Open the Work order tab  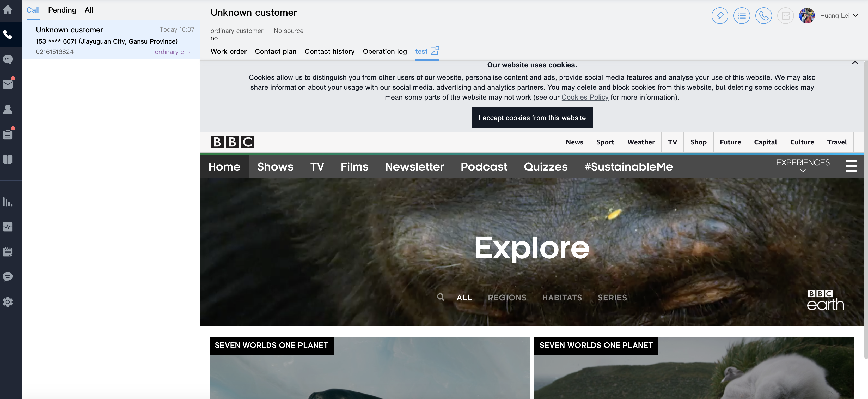(228, 51)
